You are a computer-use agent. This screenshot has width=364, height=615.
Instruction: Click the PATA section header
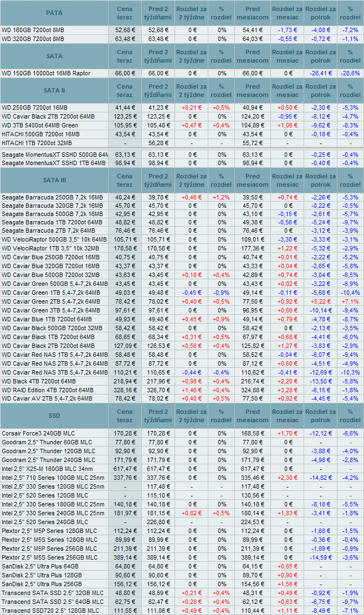click(x=54, y=13)
